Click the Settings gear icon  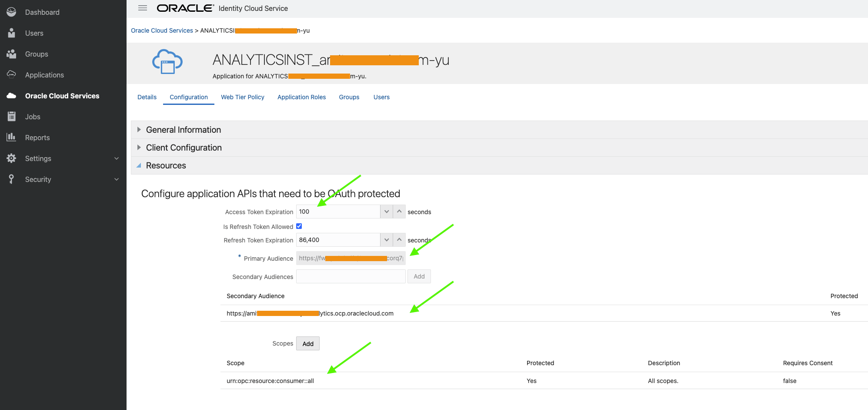pos(11,158)
